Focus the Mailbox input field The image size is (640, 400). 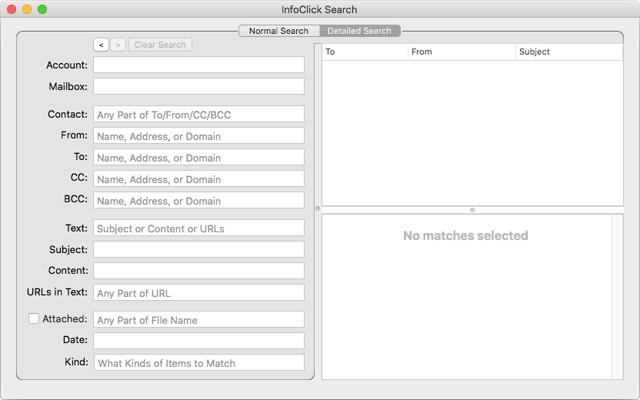coord(199,87)
